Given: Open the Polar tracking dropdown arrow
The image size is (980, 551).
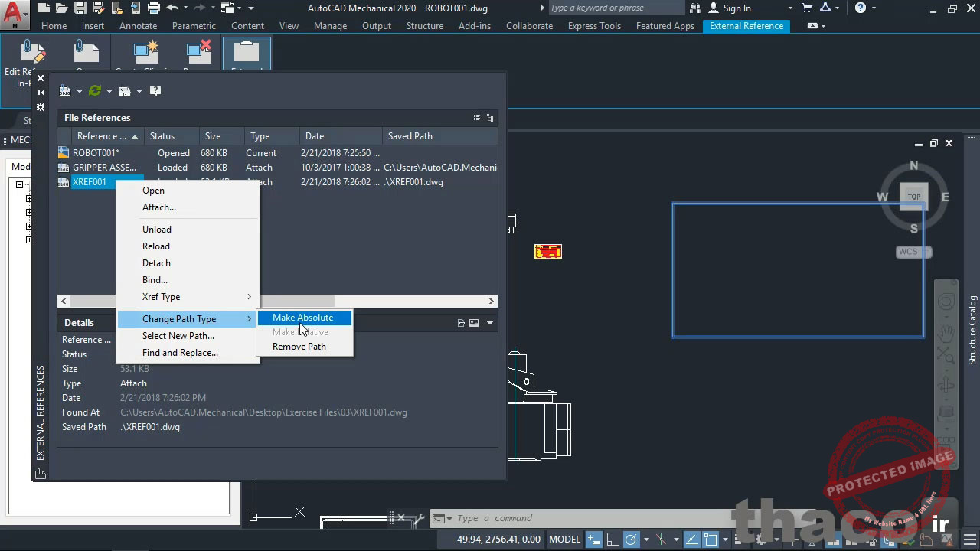Looking at the screenshot, I should pyautogui.click(x=645, y=540).
